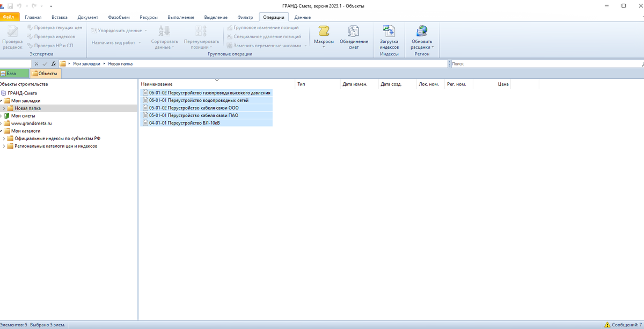Select Мои каталоги in the tree
Image resolution: width=644 pixels, height=329 pixels.
click(x=26, y=130)
